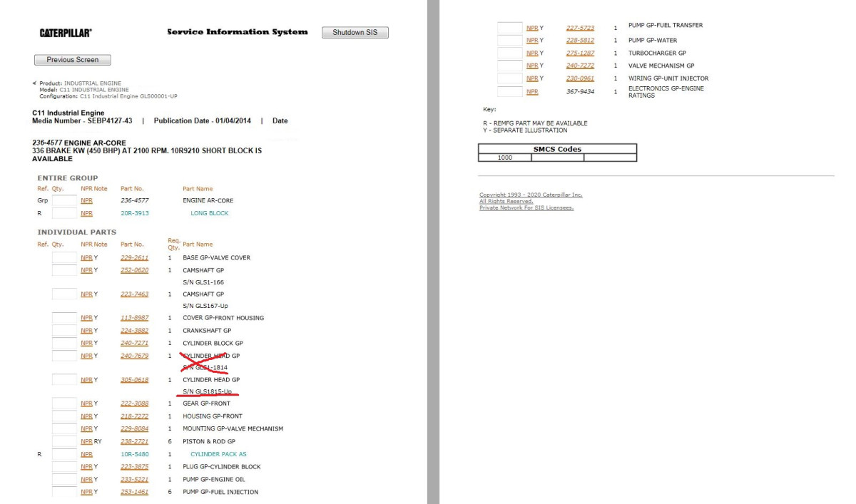
Task: Open part number 229-2611 link
Action: tap(135, 257)
